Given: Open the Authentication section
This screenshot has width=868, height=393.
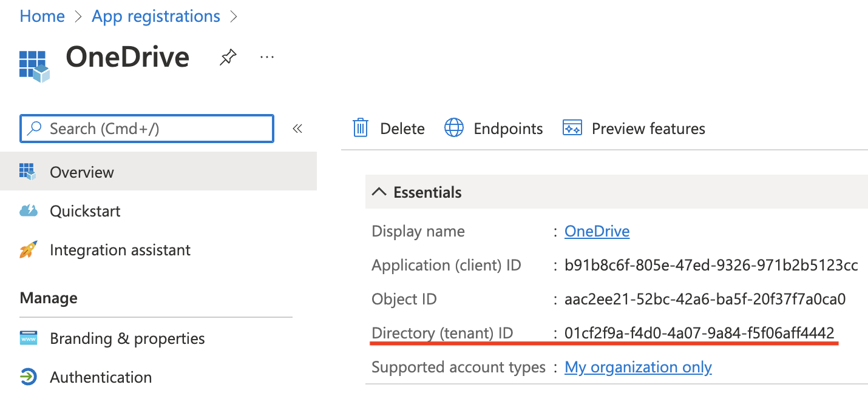Looking at the screenshot, I should [101, 377].
